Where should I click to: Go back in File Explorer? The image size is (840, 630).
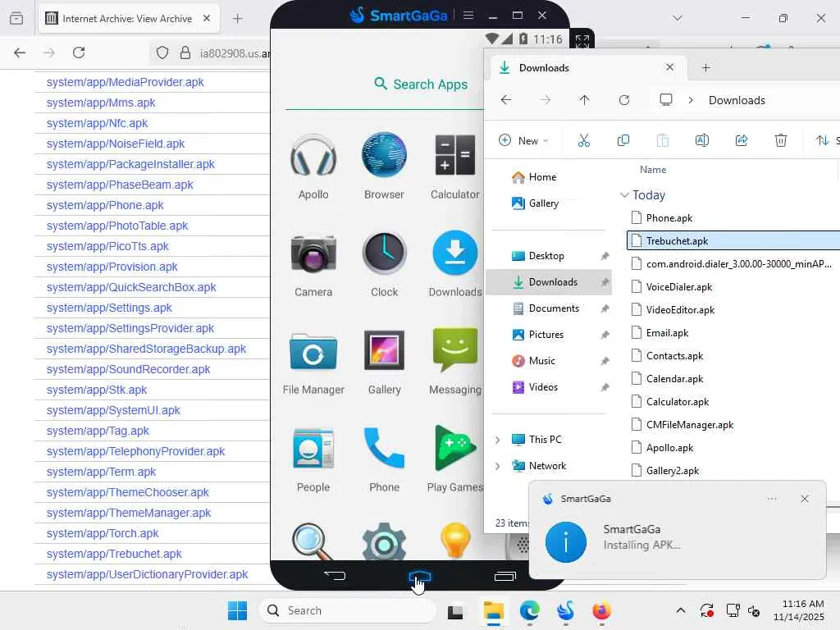pyautogui.click(x=506, y=100)
